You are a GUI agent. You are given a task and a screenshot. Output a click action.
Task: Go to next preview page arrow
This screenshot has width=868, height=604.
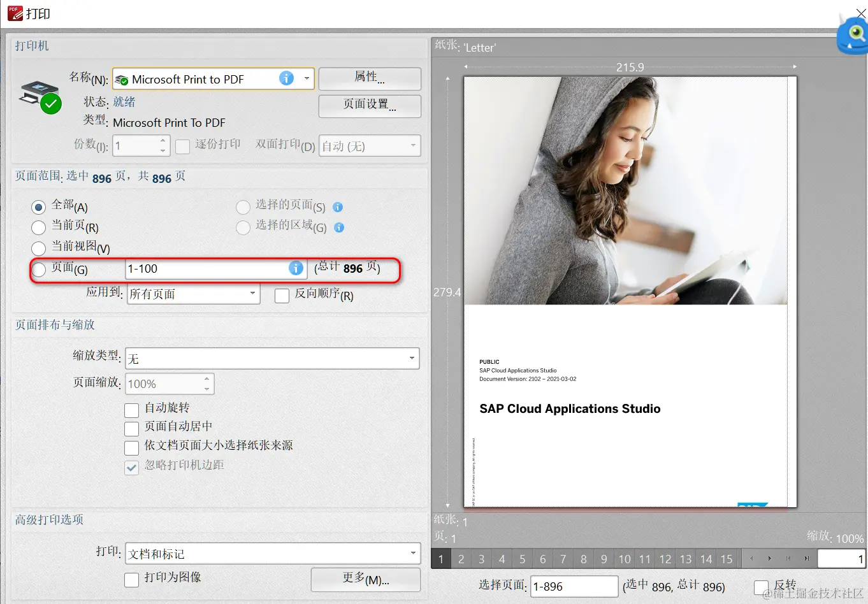pyautogui.click(x=770, y=559)
